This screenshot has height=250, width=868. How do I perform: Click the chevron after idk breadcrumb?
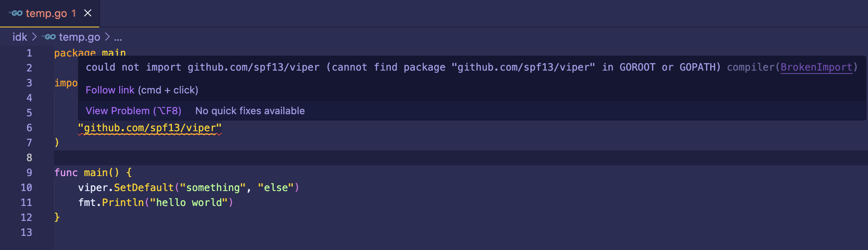click(34, 37)
